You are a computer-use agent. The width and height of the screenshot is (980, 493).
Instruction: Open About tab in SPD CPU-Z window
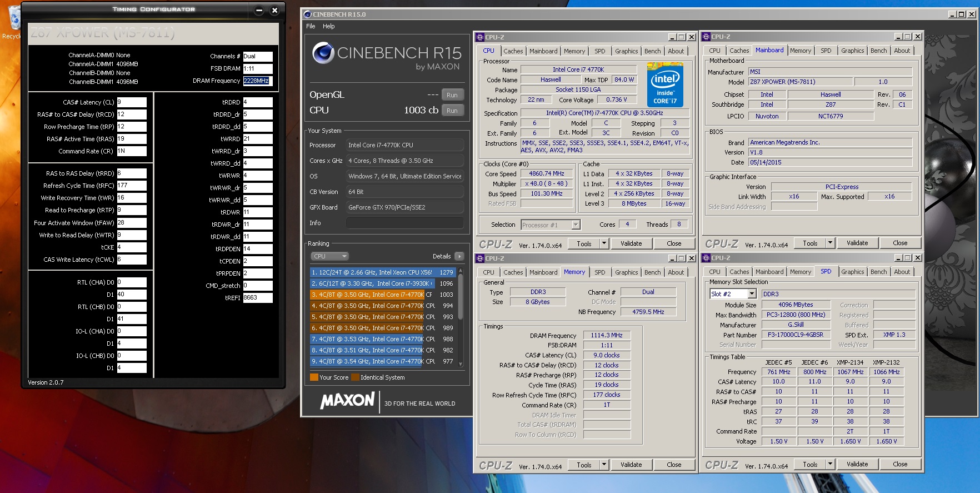click(902, 272)
